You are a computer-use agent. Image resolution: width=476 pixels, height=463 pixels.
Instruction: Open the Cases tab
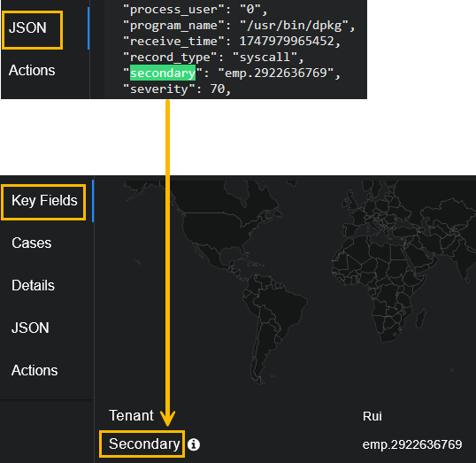(32, 243)
